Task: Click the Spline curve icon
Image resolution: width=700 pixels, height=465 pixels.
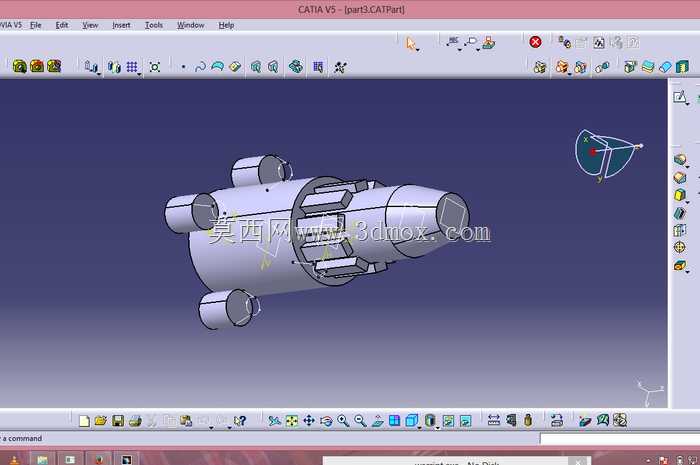Action: pos(200,67)
